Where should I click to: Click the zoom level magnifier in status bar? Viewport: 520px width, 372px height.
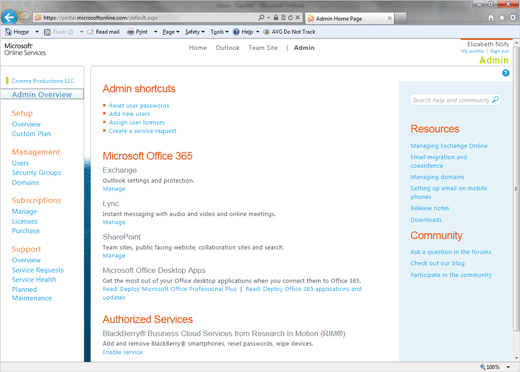482,367
